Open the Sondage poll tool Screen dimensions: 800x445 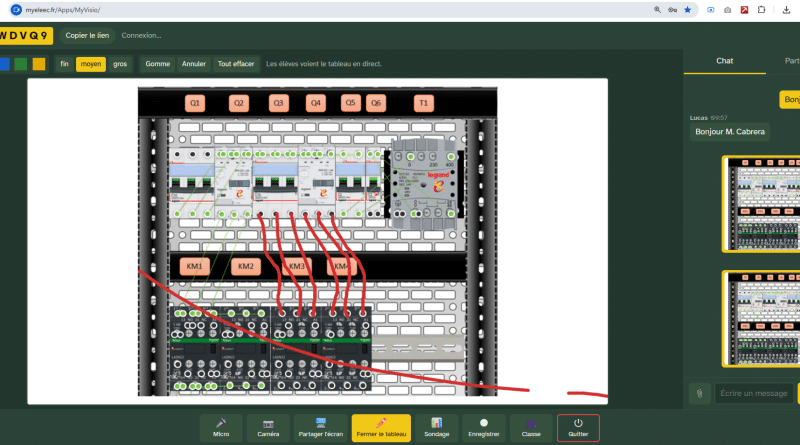437,428
